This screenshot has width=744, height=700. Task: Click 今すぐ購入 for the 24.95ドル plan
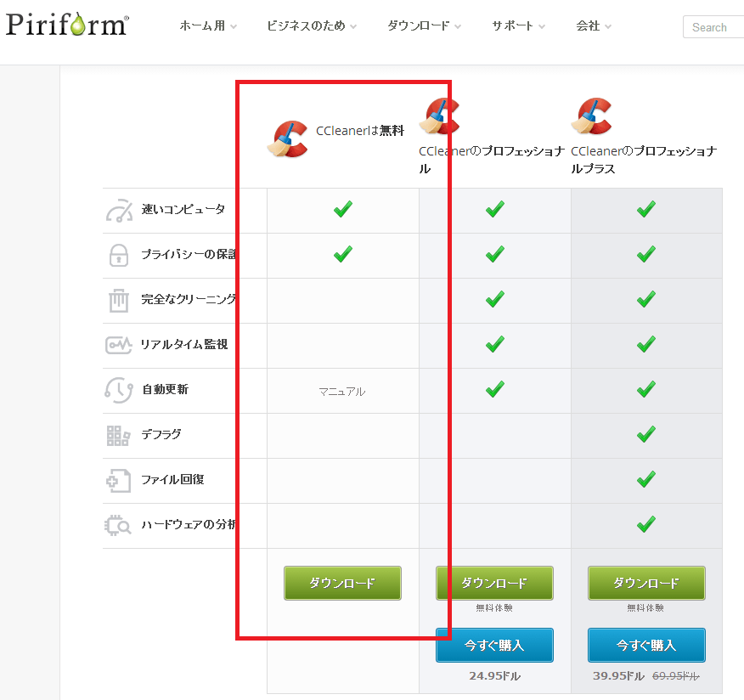(x=494, y=646)
